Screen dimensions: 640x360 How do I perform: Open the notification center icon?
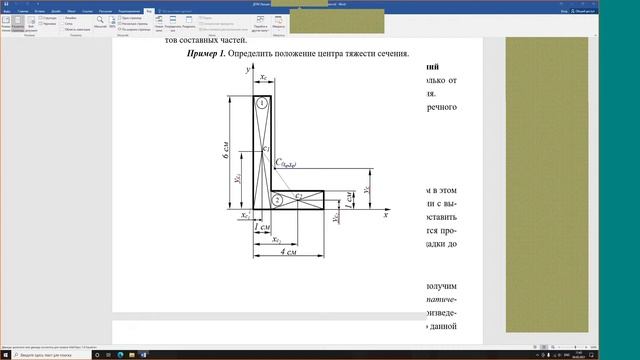click(591, 355)
